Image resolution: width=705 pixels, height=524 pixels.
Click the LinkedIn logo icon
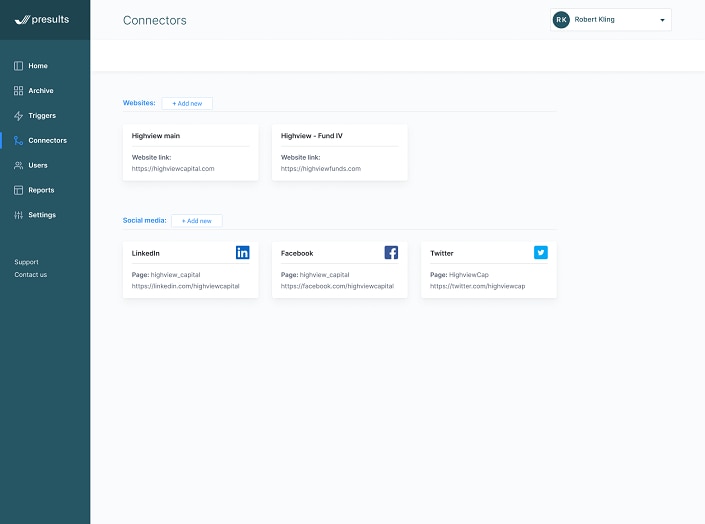pos(242,253)
